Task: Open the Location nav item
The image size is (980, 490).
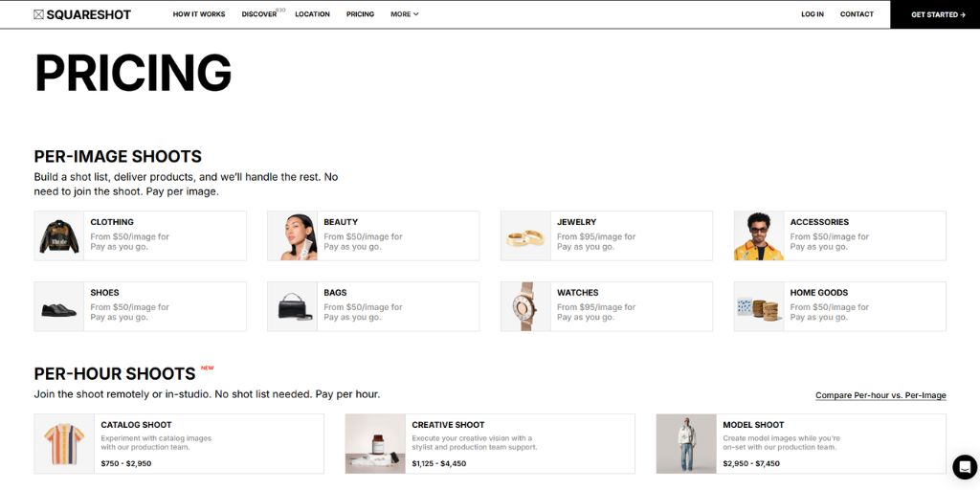Action: pos(312,14)
